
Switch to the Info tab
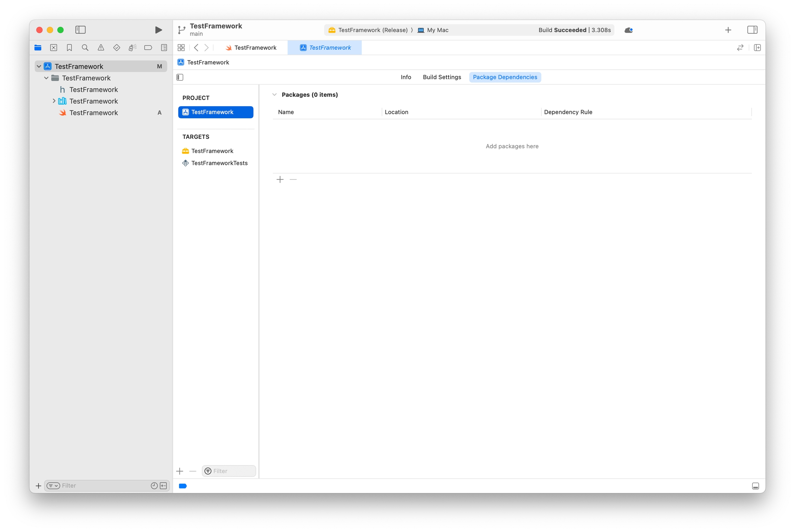tap(406, 77)
